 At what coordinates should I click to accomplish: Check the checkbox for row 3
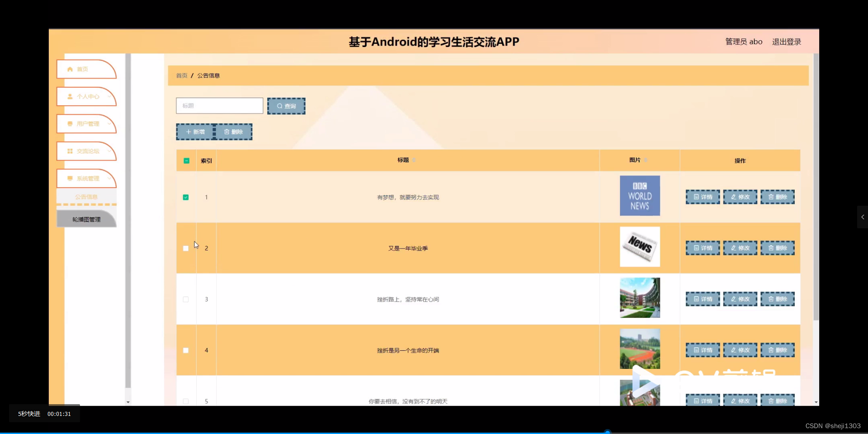tap(186, 299)
